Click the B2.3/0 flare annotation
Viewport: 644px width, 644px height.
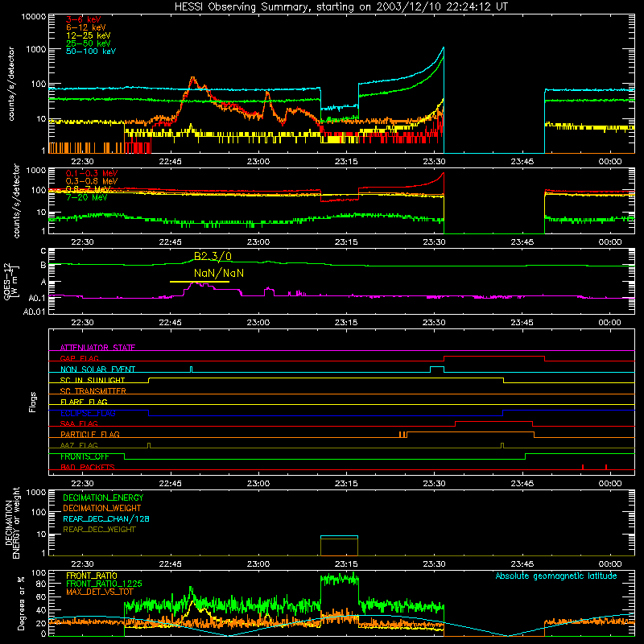tap(213, 256)
